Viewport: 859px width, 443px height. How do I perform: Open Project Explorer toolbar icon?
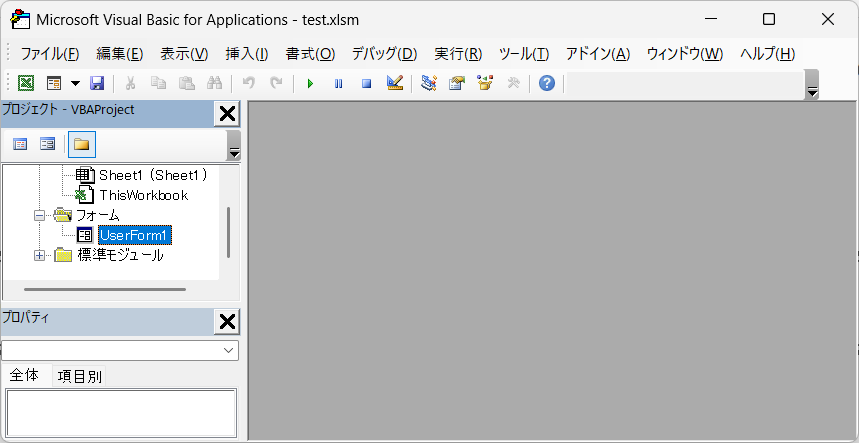tap(429, 83)
